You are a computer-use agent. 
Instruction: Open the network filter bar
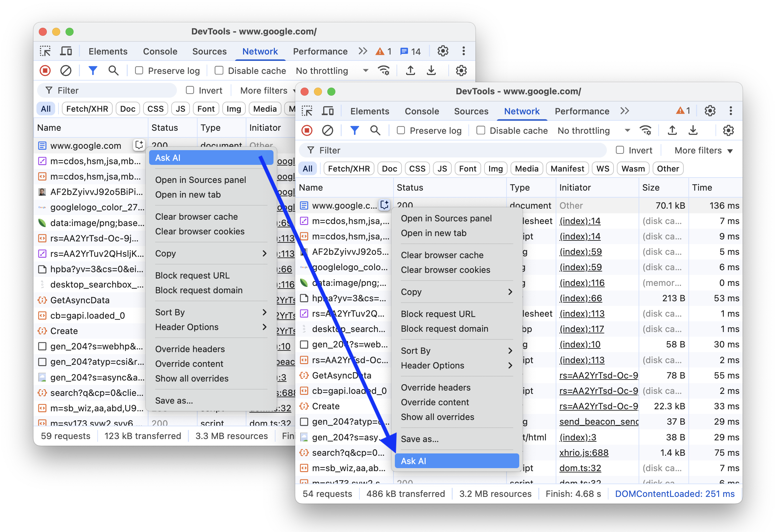pyautogui.click(x=354, y=130)
